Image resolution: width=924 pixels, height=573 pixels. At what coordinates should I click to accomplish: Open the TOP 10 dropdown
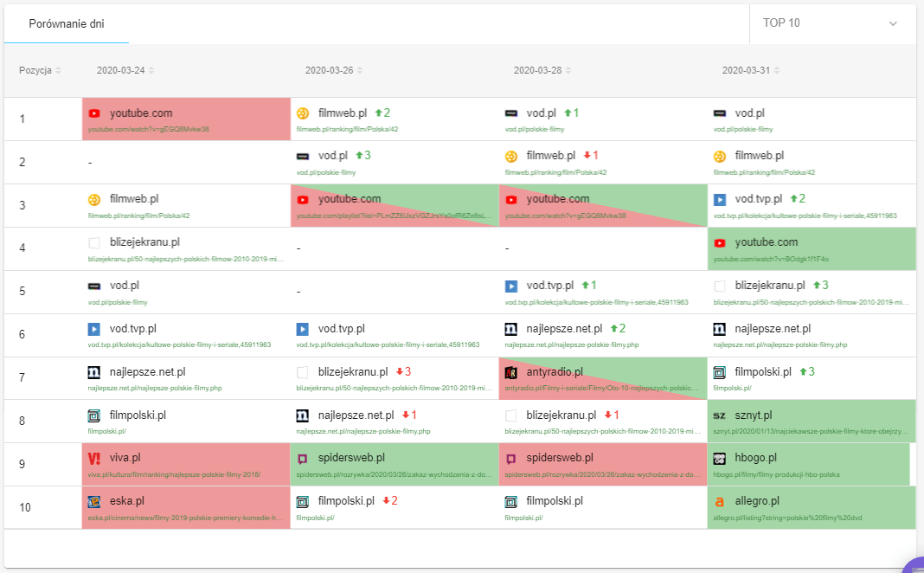pos(831,23)
